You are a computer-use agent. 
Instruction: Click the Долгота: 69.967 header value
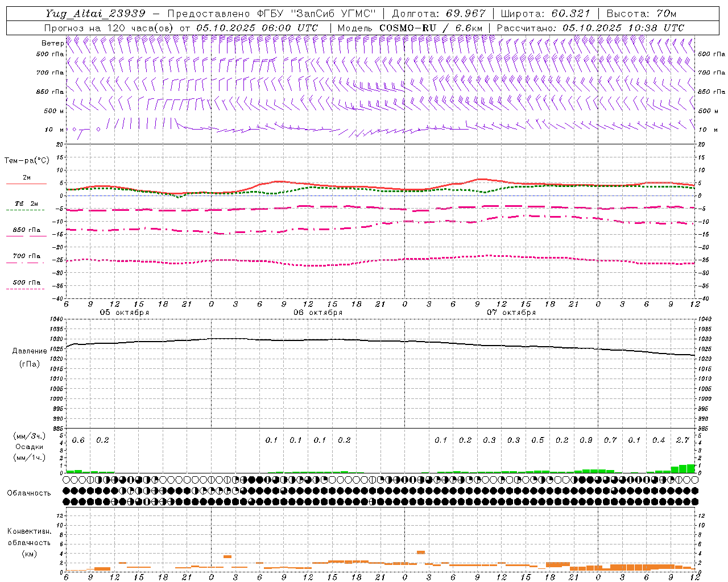(439, 14)
